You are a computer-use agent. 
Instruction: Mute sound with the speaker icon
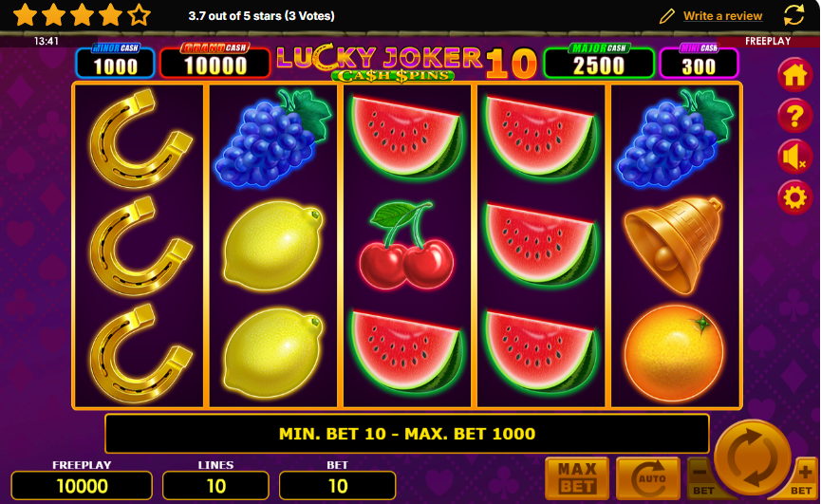tap(794, 157)
